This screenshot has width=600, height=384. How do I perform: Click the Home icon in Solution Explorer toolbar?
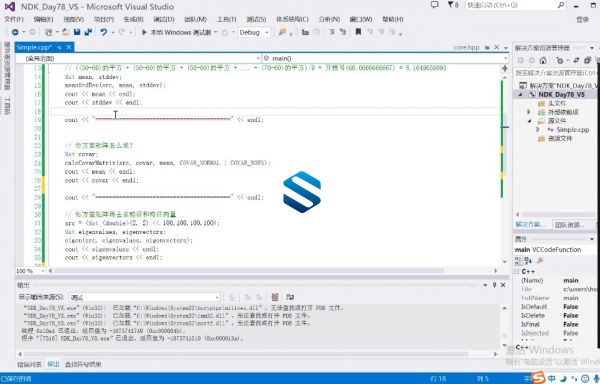[543, 60]
